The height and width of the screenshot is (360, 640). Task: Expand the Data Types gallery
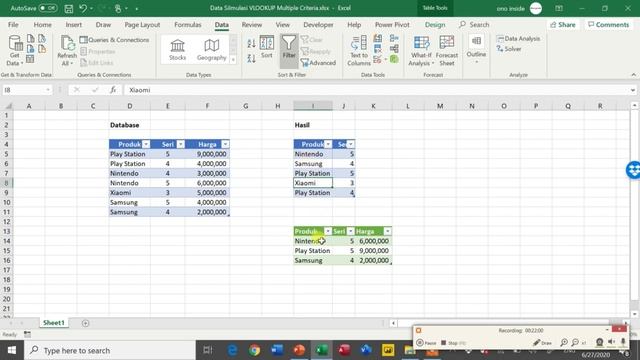(x=233, y=60)
